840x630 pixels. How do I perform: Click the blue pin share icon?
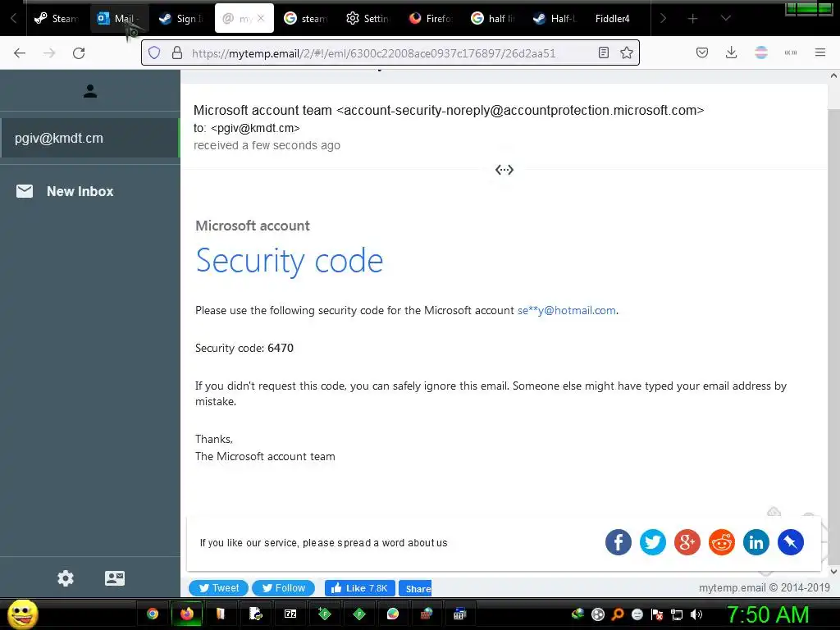click(x=791, y=542)
